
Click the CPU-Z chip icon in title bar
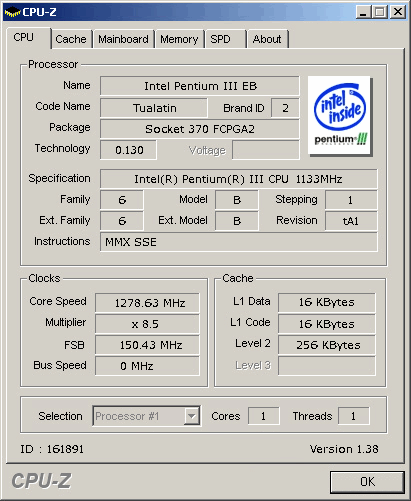point(12,13)
